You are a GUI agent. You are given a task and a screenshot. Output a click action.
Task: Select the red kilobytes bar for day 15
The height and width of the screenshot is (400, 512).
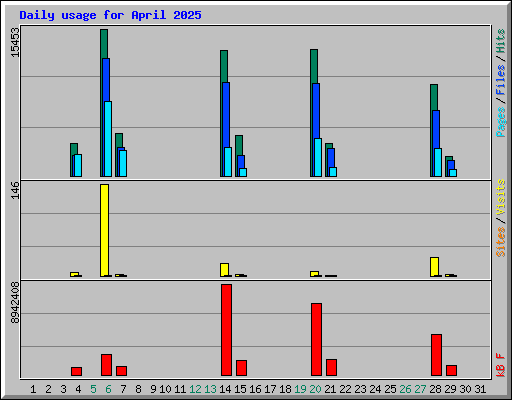(241, 368)
